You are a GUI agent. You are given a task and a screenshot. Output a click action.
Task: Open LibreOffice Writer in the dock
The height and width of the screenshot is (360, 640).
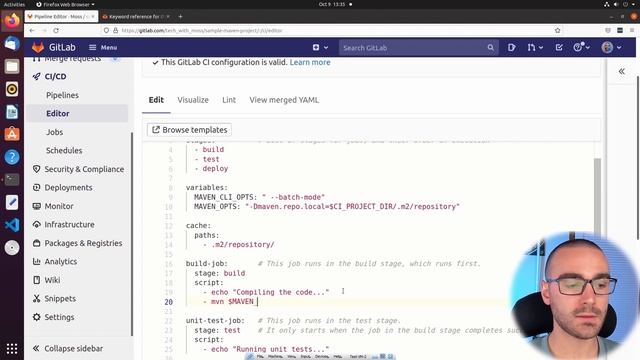12,112
